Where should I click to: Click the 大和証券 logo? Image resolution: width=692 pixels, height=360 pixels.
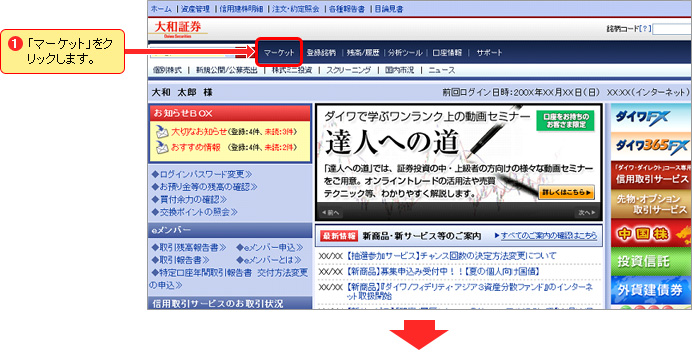click(x=179, y=28)
